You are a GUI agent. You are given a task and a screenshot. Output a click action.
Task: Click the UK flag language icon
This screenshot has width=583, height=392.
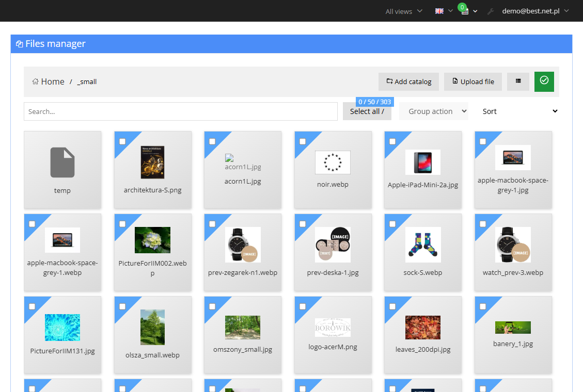pos(439,11)
